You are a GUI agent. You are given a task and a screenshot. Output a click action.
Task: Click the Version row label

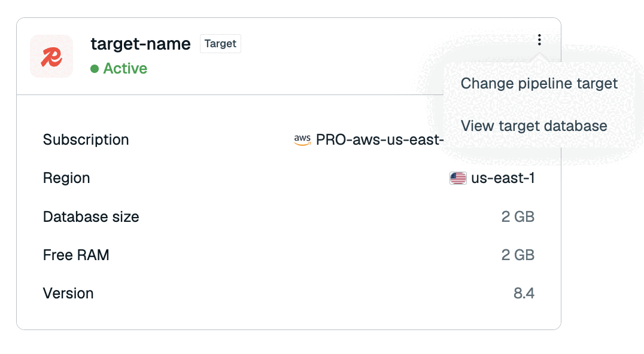click(x=68, y=293)
